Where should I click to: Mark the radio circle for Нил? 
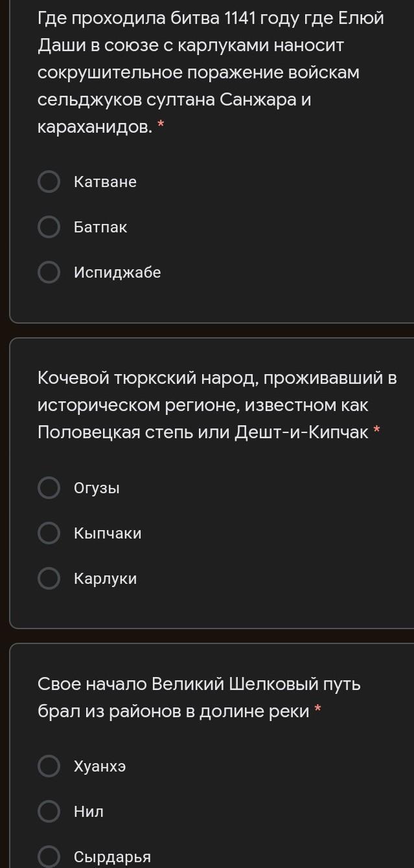point(49,812)
